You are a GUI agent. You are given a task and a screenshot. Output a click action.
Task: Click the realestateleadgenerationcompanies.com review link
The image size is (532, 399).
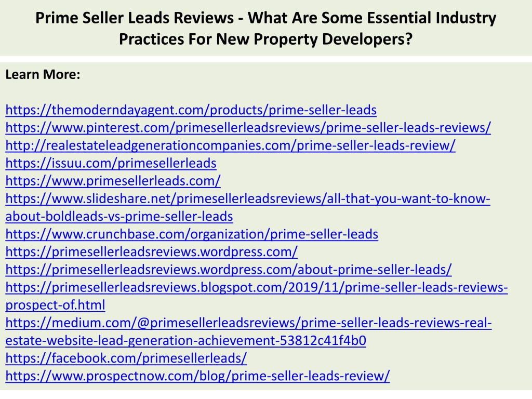(x=230, y=145)
